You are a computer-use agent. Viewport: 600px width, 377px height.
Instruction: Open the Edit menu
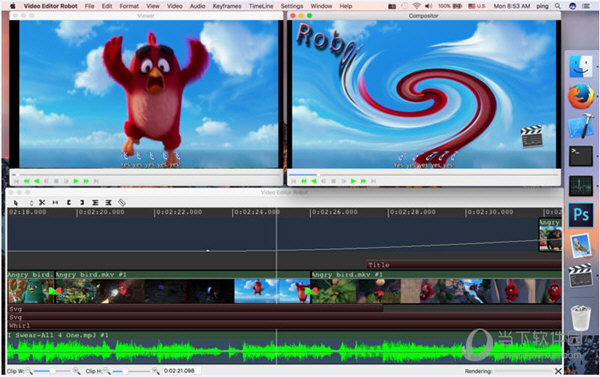pos(107,6)
